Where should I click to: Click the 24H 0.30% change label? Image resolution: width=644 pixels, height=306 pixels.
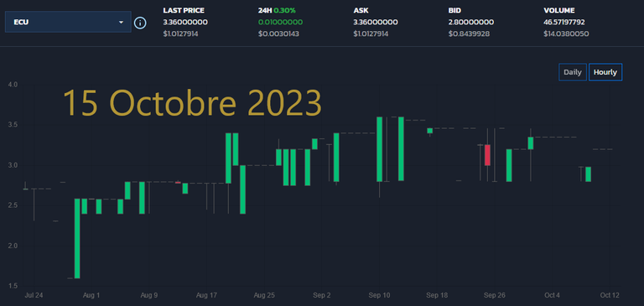(x=278, y=11)
